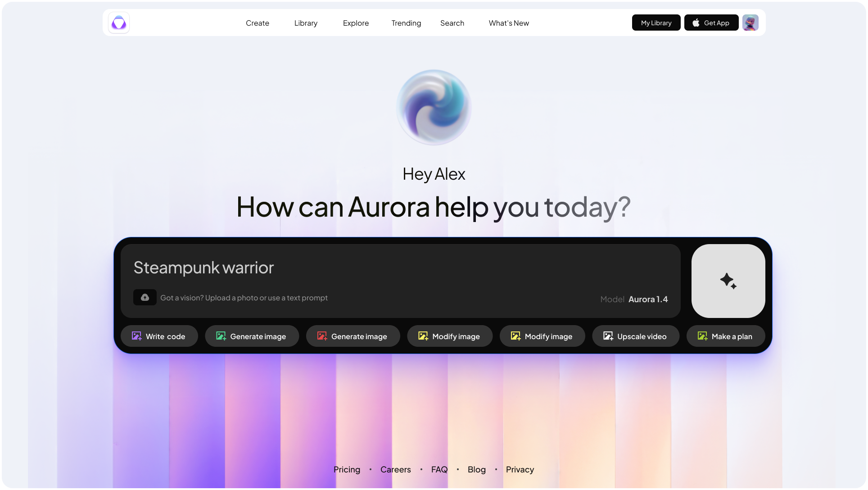Open the user avatar profile picture

[750, 23]
